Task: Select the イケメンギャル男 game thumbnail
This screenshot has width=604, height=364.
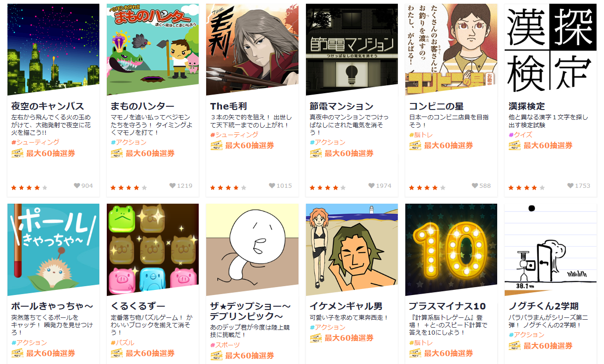Action: point(352,250)
